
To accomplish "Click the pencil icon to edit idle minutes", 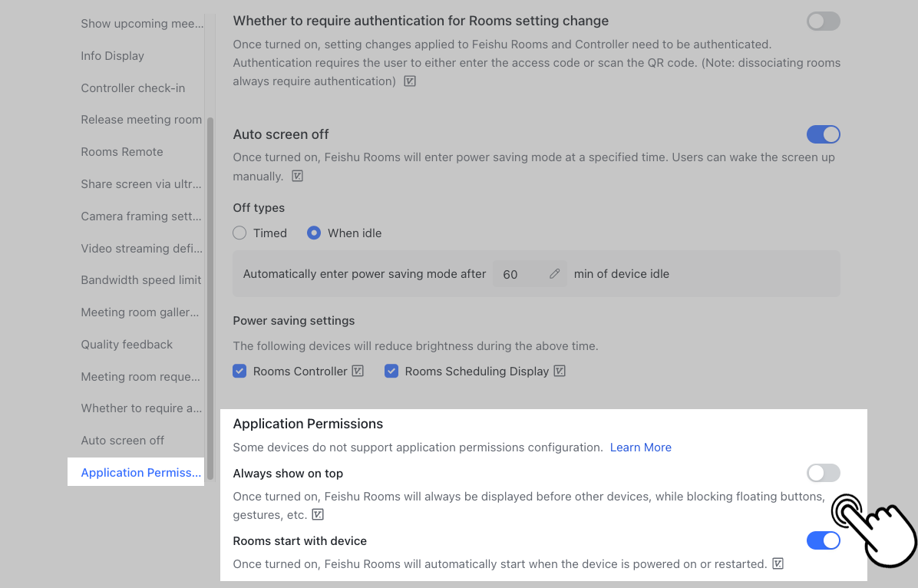I will [553, 273].
